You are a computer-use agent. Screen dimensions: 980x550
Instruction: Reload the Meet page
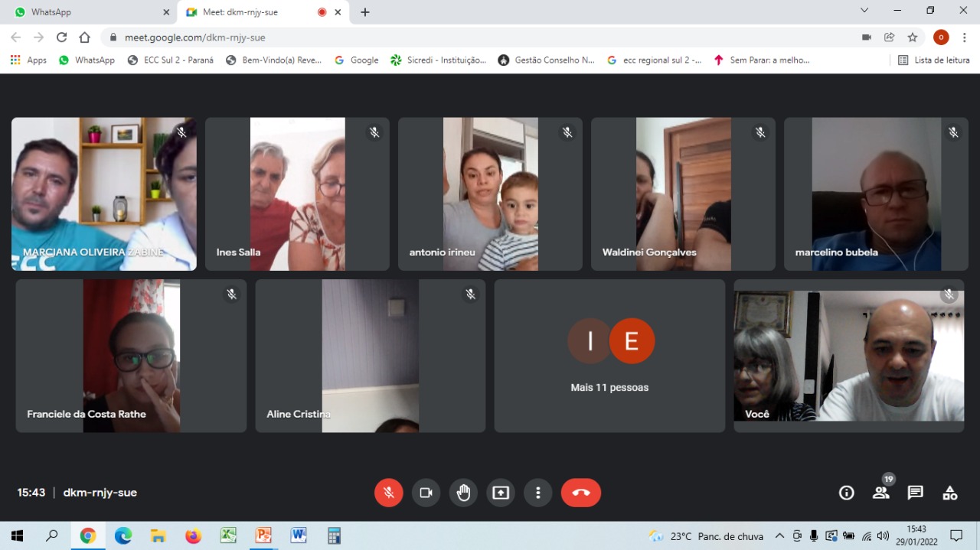point(61,37)
